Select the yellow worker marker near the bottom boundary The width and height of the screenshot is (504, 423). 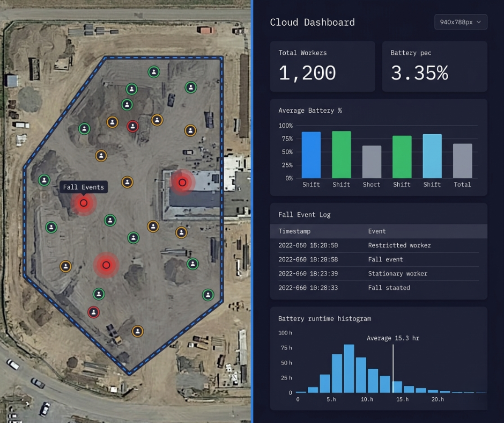coord(138,332)
